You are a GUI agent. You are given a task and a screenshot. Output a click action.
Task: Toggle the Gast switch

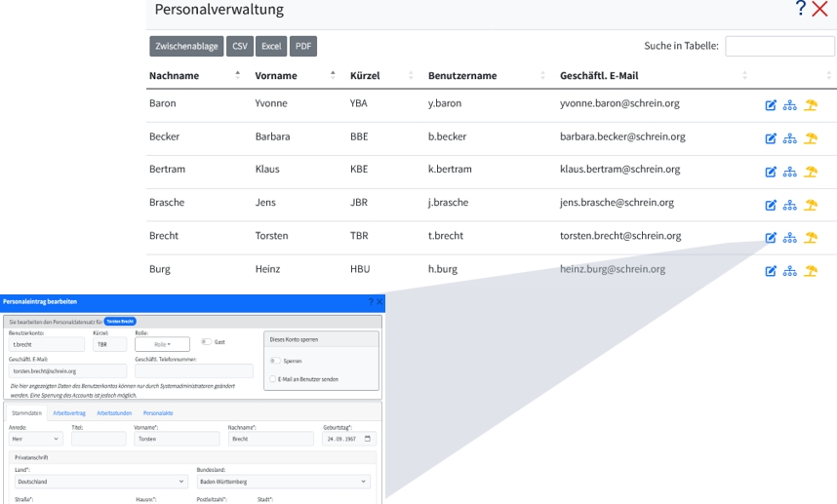(207, 342)
